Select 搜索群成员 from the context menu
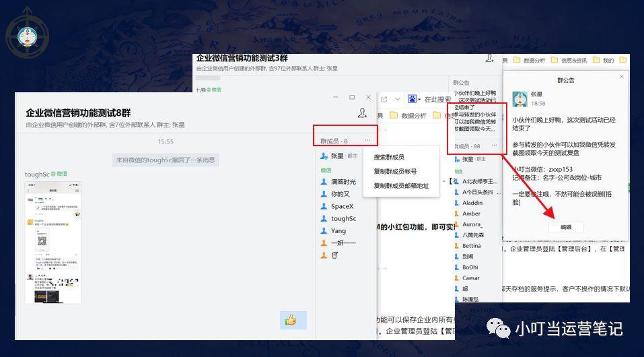This screenshot has width=644, height=357. [x=389, y=157]
